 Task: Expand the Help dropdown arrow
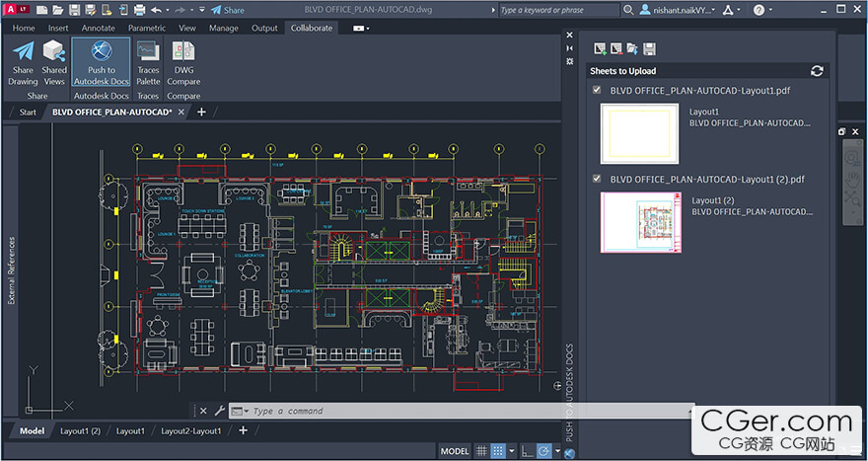tap(770, 10)
